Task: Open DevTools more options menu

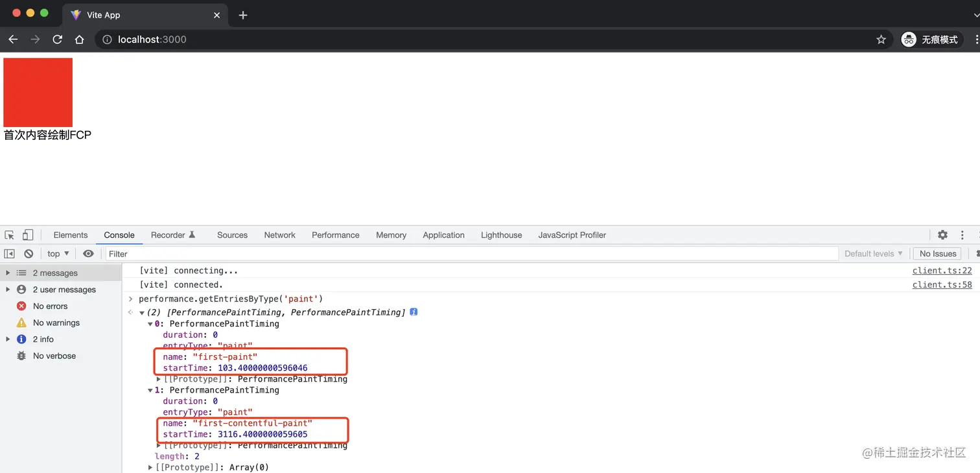Action: pyautogui.click(x=962, y=235)
